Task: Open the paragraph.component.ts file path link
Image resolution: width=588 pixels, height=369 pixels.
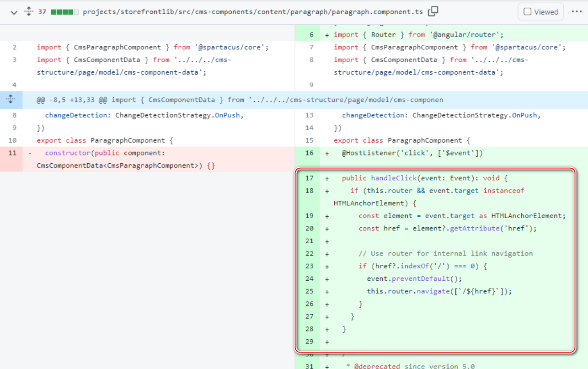Action: click(253, 12)
